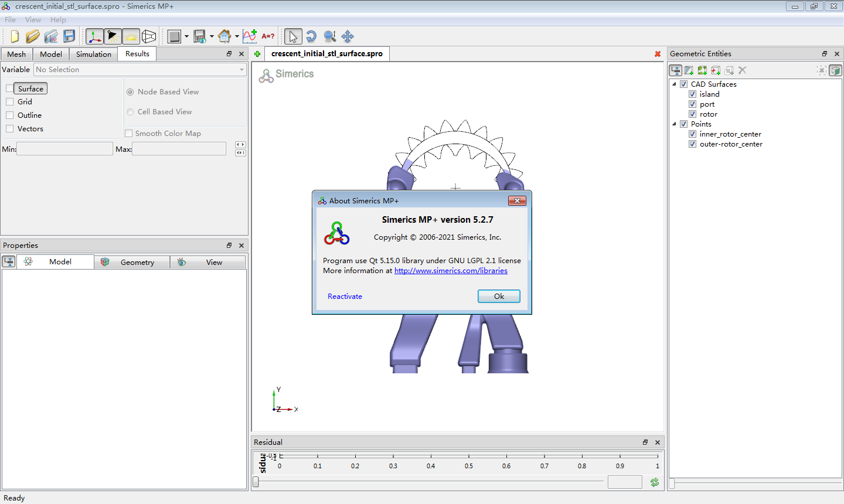Viewport: 844px width, 504px height.
Task: Tick the Surface checkbox
Action: pos(9,88)
